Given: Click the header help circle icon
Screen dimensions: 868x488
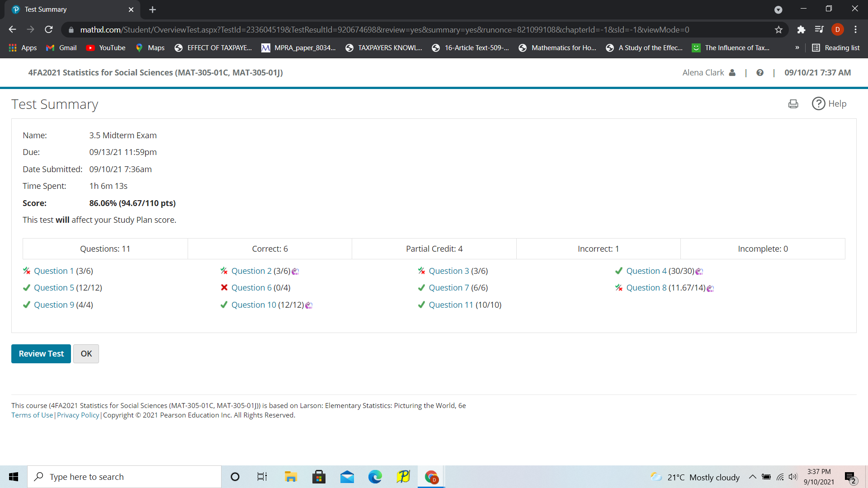Looking at the screenshot, I should click(x=760, y=73).
